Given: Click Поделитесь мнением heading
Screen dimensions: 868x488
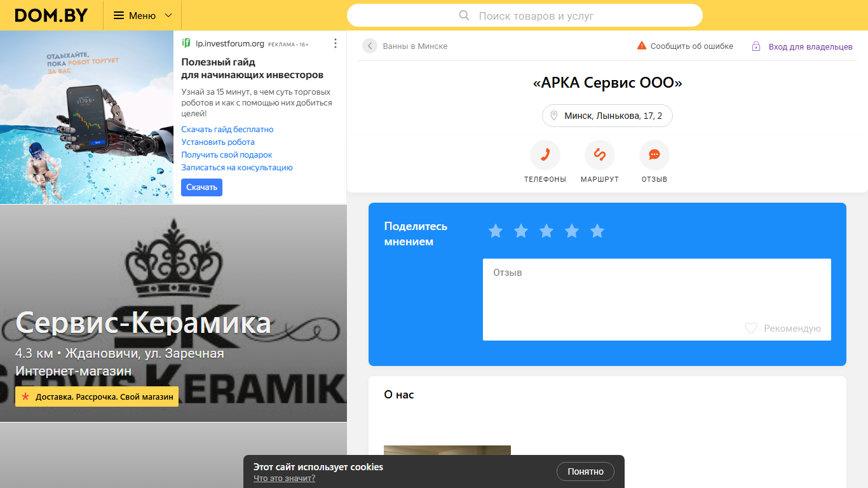Looking at the screenshot, I should click(x=416, y=234).
